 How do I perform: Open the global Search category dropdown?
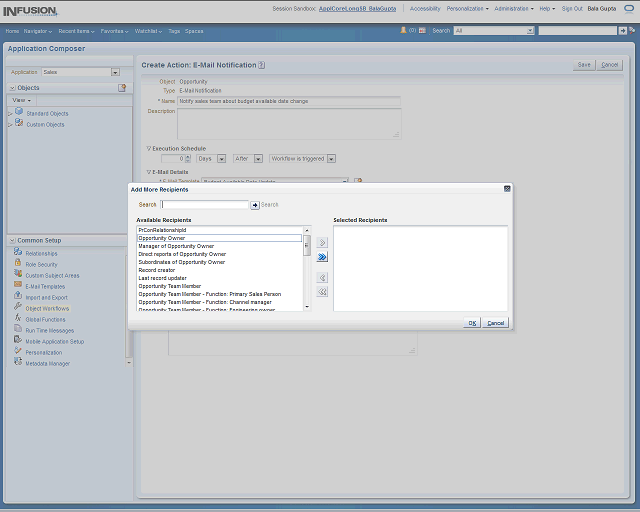tap(529, 31)
